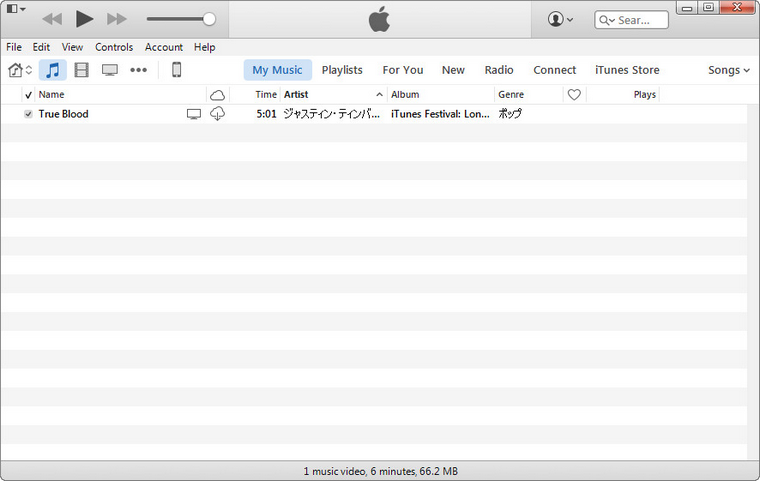The width and height of the screenshot is (760, 481).
Task: Open the TV Shows library icon
Action: click(x=110, y=70)
